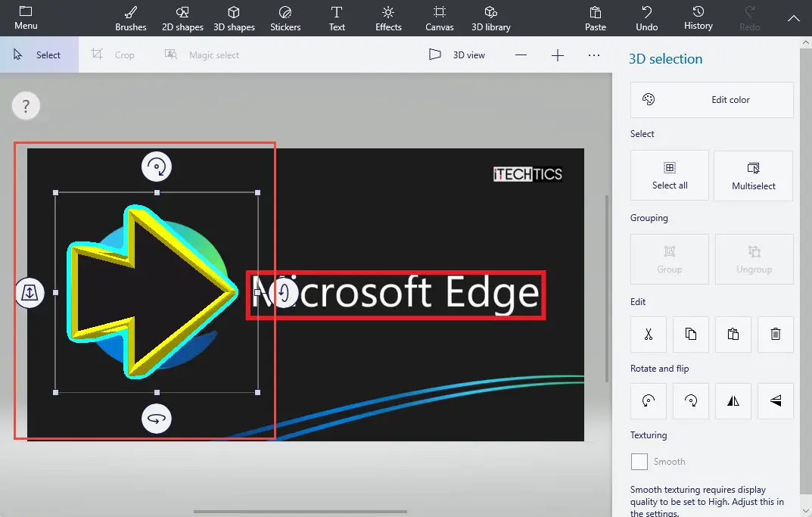Viewport: 812px width, 517px height.
Task: Open the 3D library
Action: tap(491, 18)
